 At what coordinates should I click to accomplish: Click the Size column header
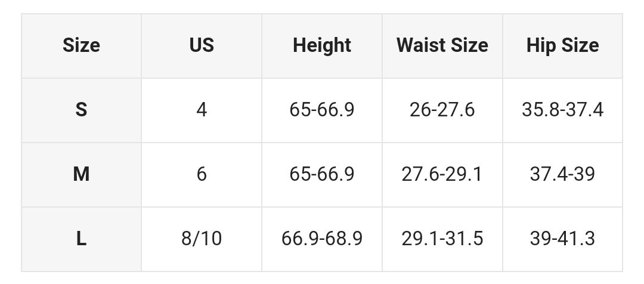click(x=81, y=45)
